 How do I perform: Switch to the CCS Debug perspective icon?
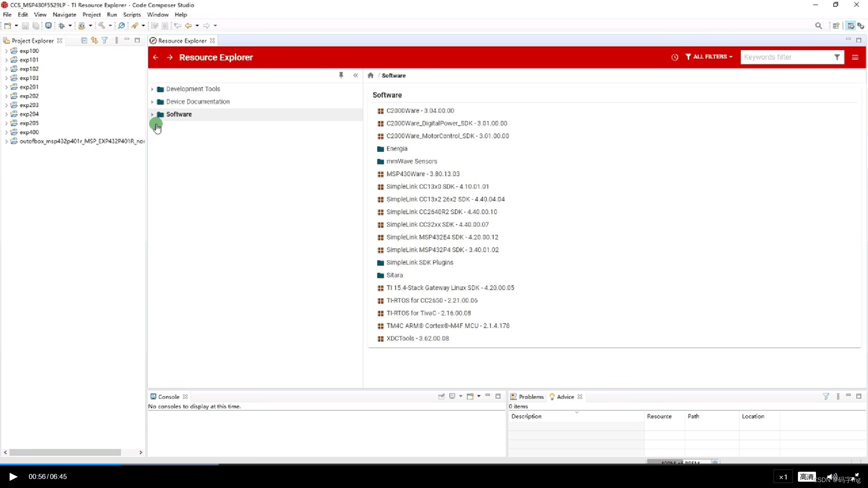(x=861, y=26)
